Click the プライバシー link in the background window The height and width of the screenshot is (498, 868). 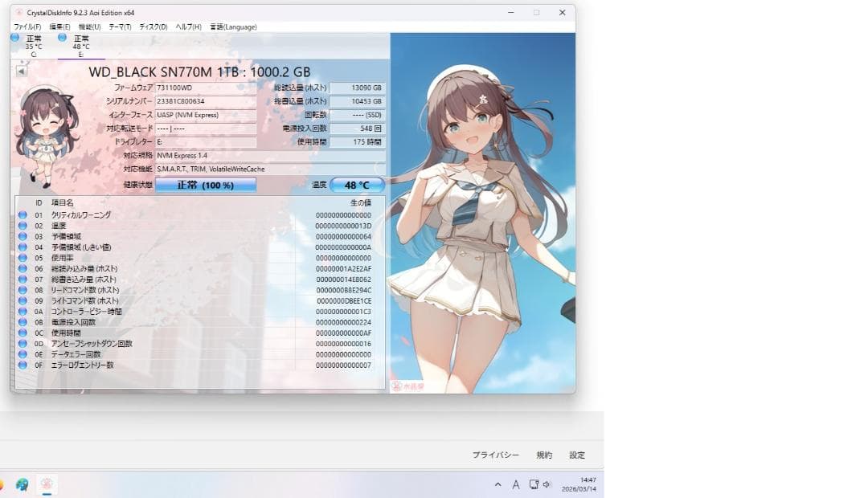[x=495, y=455]
